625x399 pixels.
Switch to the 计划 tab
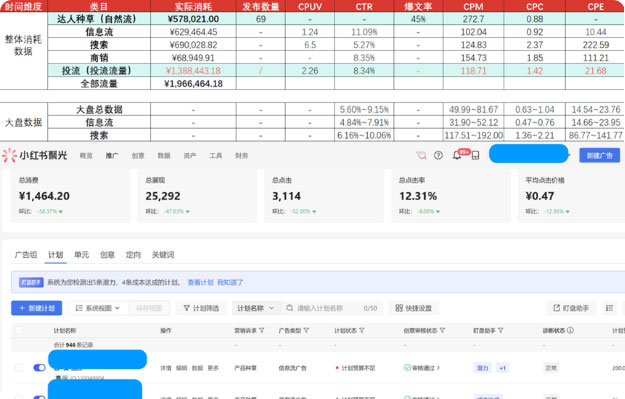pos(55,255)
